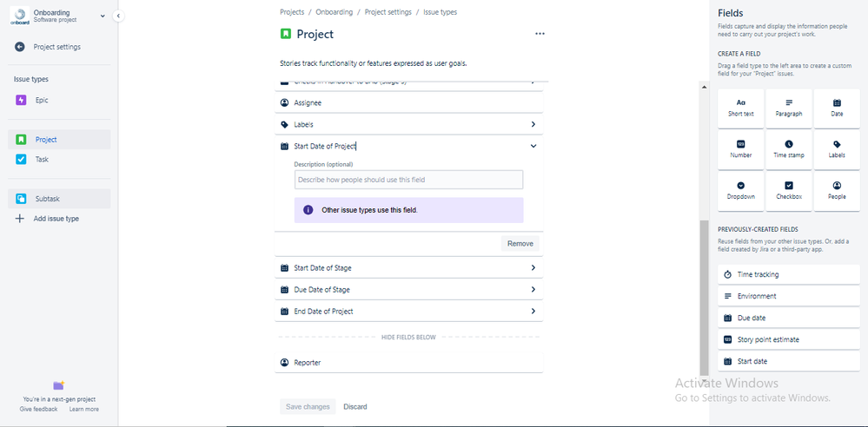
Task: Select the Task issue type
Action: pyautogui.click(x=42, y=160)
